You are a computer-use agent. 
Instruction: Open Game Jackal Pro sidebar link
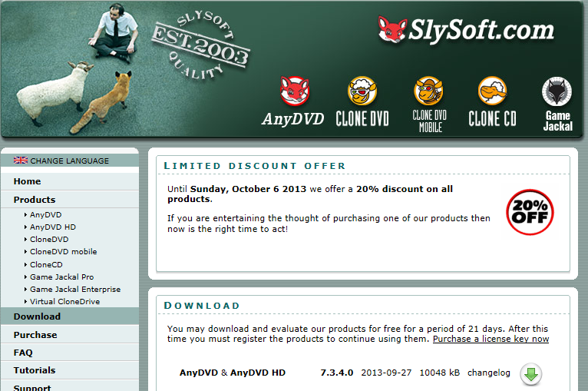click(62, 277)
